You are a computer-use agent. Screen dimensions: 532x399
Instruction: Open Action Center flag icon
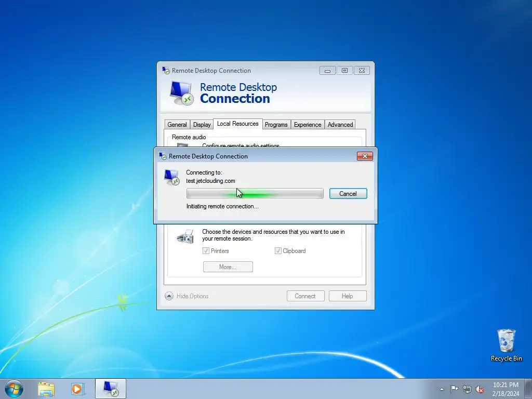coord(454,389)
